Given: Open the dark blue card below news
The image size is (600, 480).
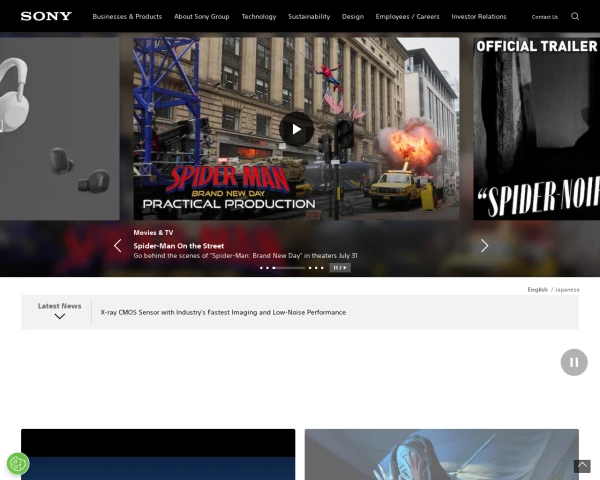Looking at the screenshot, I should pos(158,454).
